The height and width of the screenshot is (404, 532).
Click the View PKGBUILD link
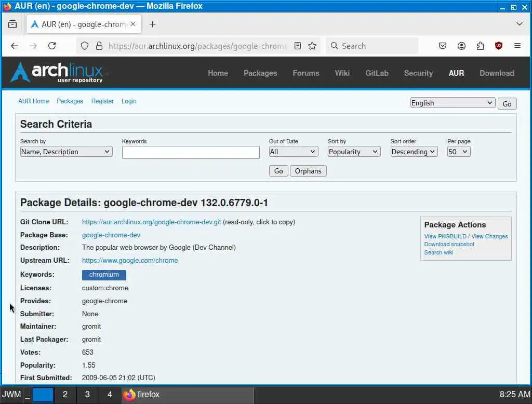pyautogui.click(x=445, y=236)
